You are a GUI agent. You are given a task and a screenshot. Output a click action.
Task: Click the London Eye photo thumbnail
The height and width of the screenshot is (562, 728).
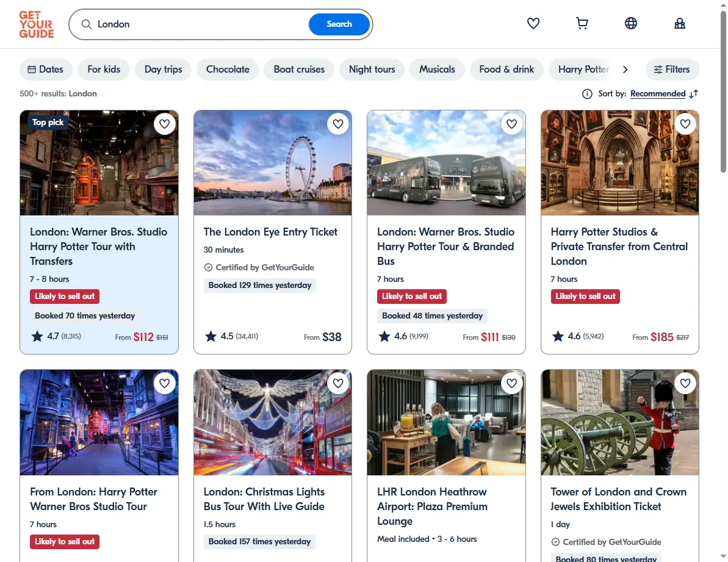[x=273, y=163]
